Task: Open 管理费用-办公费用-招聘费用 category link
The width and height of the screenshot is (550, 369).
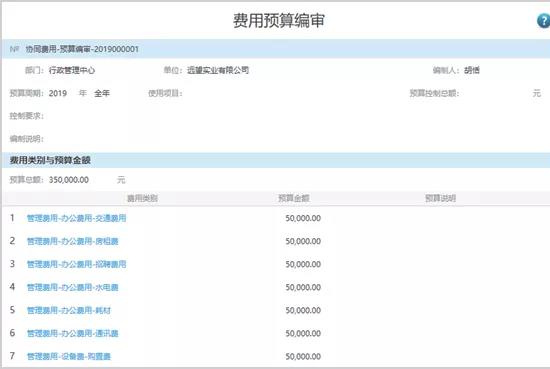Action: coord(76,264)
